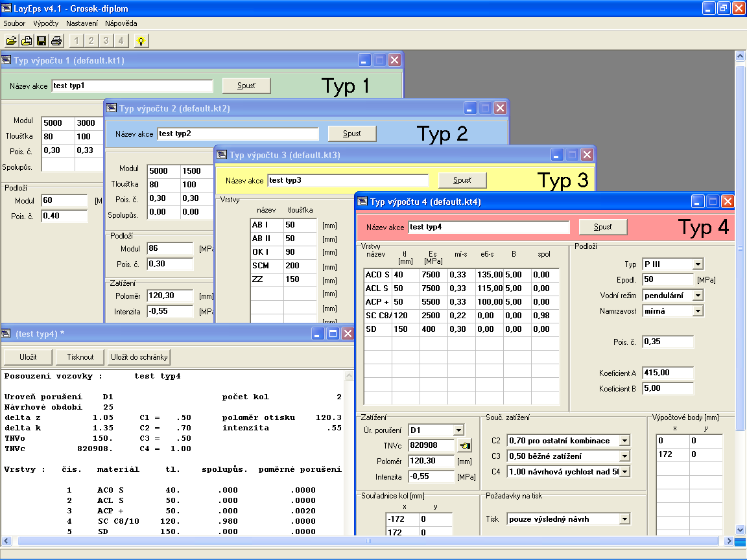
Task: Click window icon of Typ výpočtu 4
Action: point(362,202)
